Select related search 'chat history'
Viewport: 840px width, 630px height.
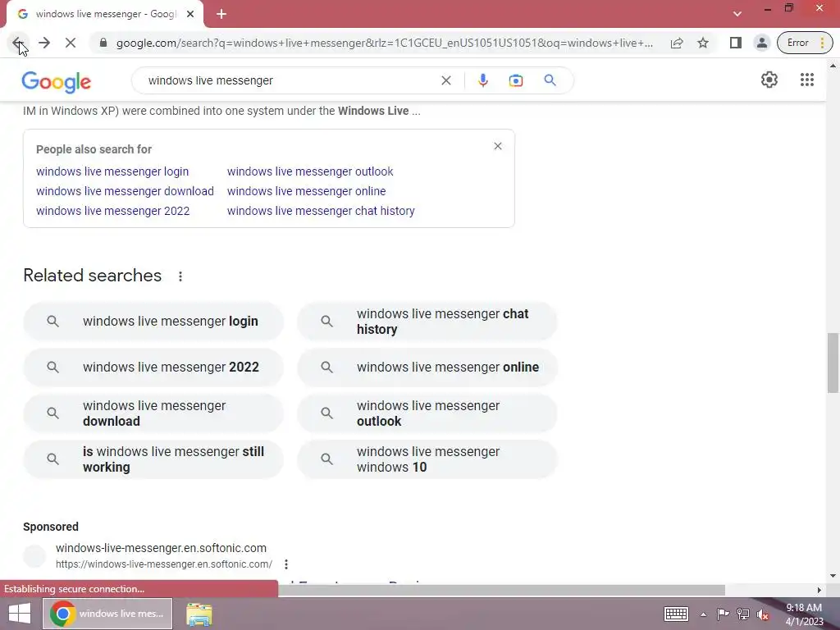point(427,322)
